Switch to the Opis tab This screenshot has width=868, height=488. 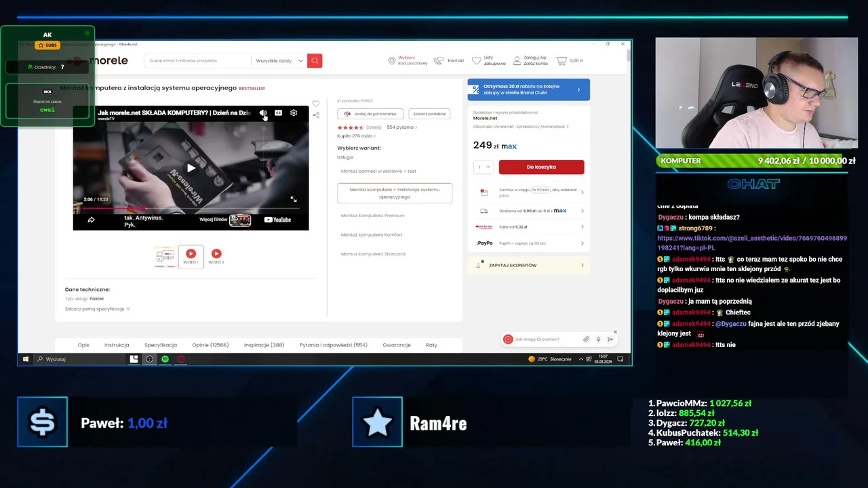tap(83, 345)
